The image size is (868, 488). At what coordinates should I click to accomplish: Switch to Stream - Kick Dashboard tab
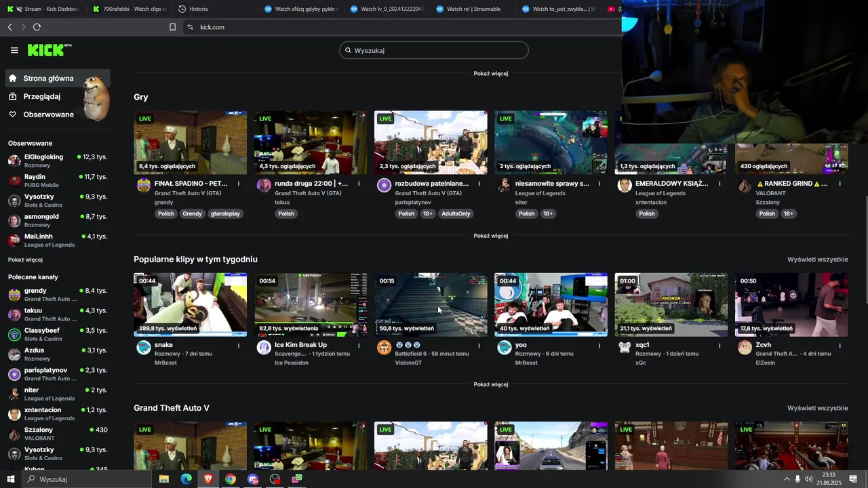pos(42,9)
